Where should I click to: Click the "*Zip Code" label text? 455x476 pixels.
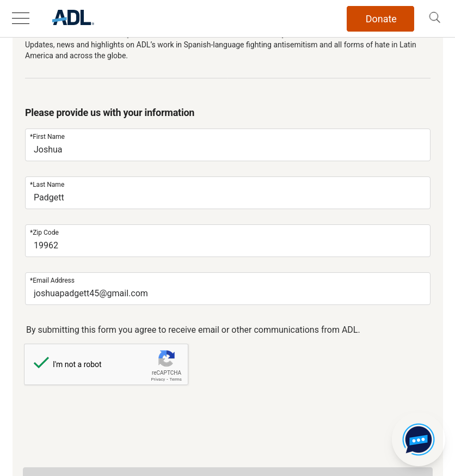[x=45, y=233]
